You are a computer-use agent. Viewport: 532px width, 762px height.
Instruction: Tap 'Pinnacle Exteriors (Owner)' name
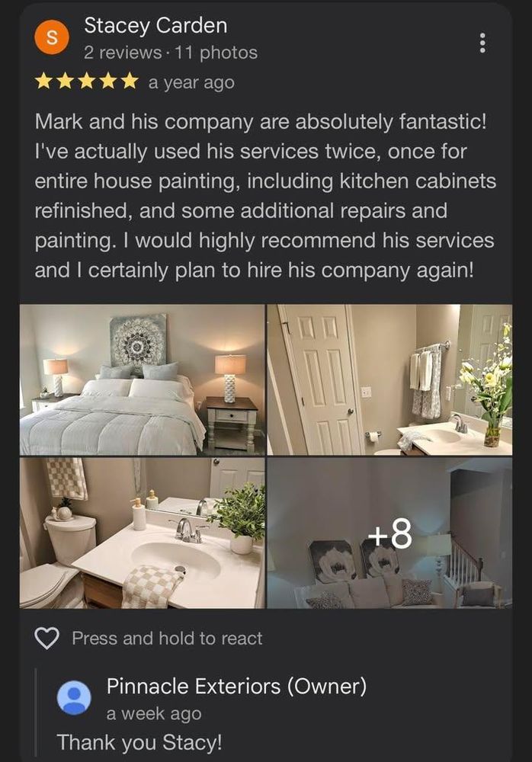(x=236, y=687)
